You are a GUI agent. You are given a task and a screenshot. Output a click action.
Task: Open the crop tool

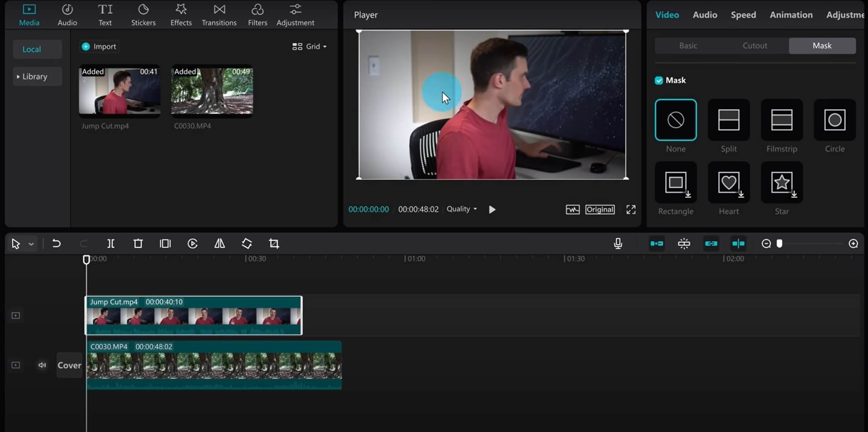[274, 244]
